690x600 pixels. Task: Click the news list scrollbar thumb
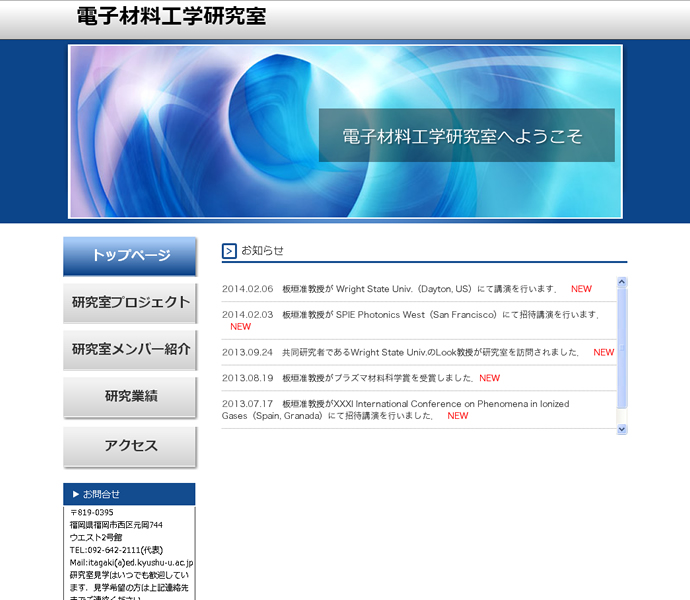point(622,348)
